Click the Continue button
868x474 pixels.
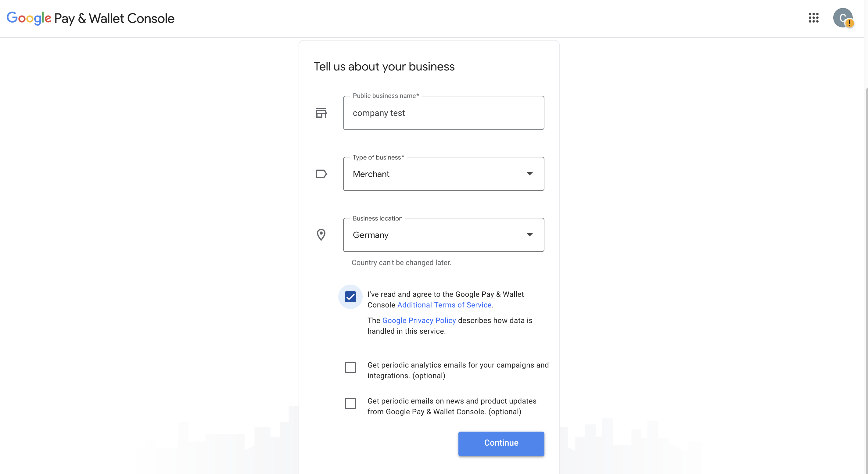point(501,443)
